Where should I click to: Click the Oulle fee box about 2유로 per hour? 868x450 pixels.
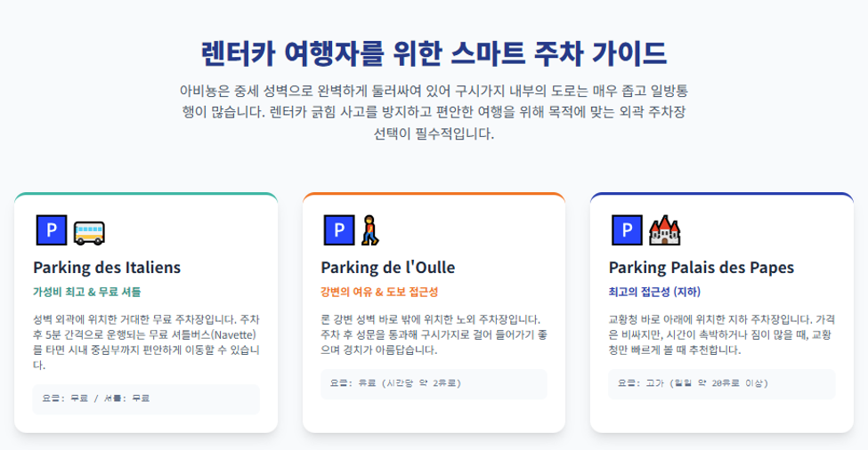tap(434, 383)
